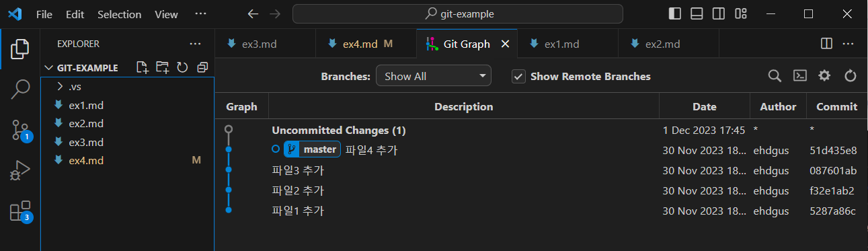Viewport: 868px width, 251px height.
Task: Click the Date column header
Action: [x=705, y=106]
